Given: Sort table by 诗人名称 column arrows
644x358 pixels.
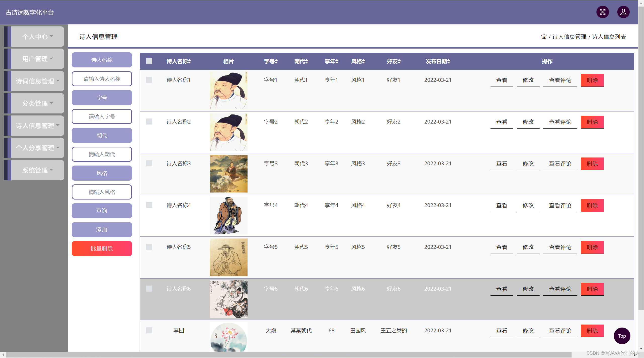Looking at the screenshot, I should coord(189,61).
